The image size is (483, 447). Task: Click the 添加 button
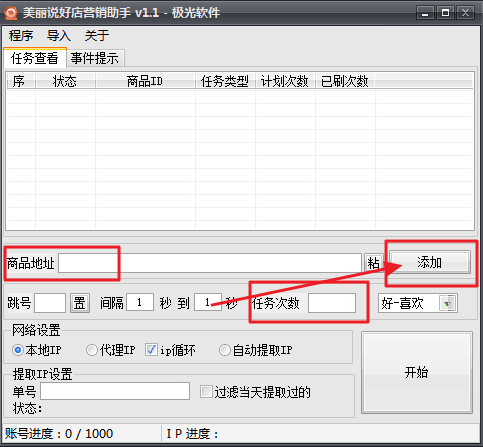[430, 262]
